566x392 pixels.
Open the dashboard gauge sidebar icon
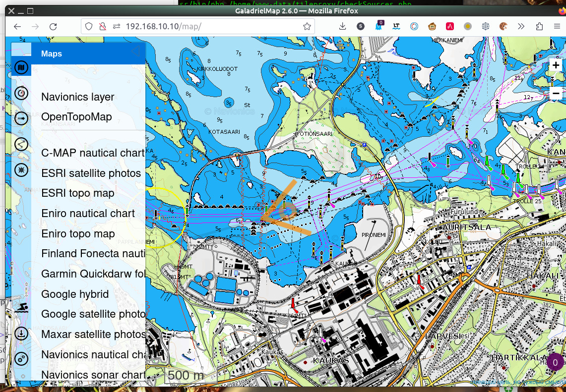coord(21,93)
